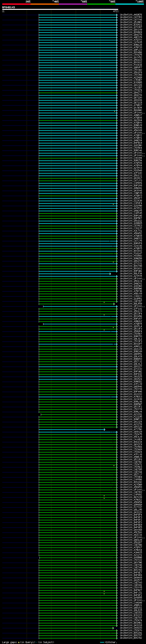Click the label UniRef100_A2ZAQ9
This screenshot has height=644, width=146.
(131, 78)
